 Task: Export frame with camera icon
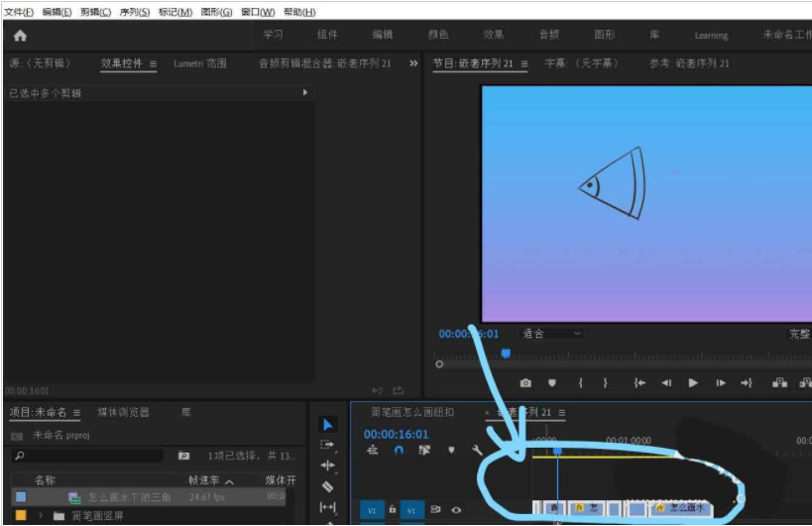click(x=525, y=382)
